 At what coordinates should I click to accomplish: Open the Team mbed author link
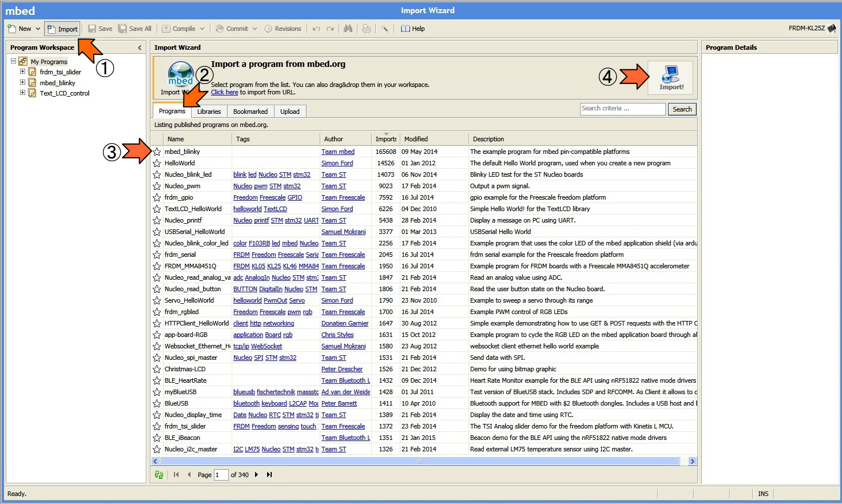point(338,152)
